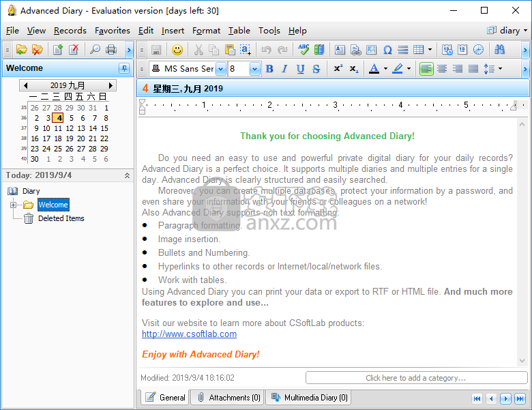
Task: Open the http://www.csoftlab.com link
Action: tap(189, 334)
